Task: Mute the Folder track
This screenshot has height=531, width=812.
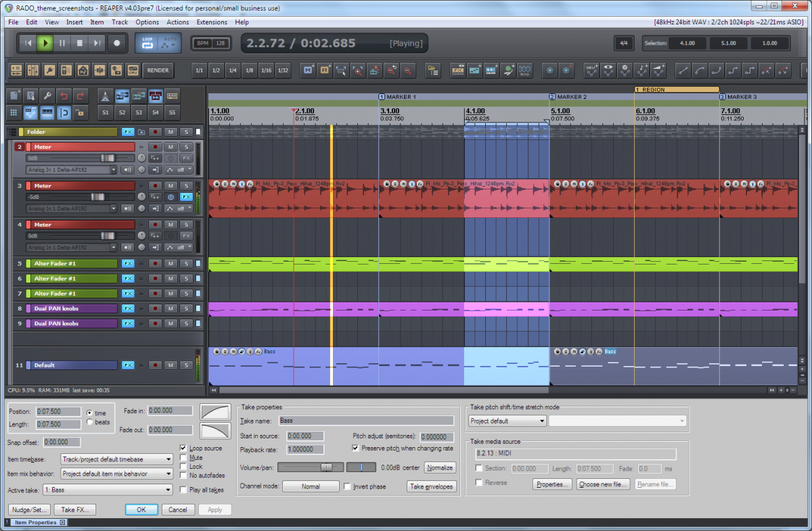Action: pos(171,132)
